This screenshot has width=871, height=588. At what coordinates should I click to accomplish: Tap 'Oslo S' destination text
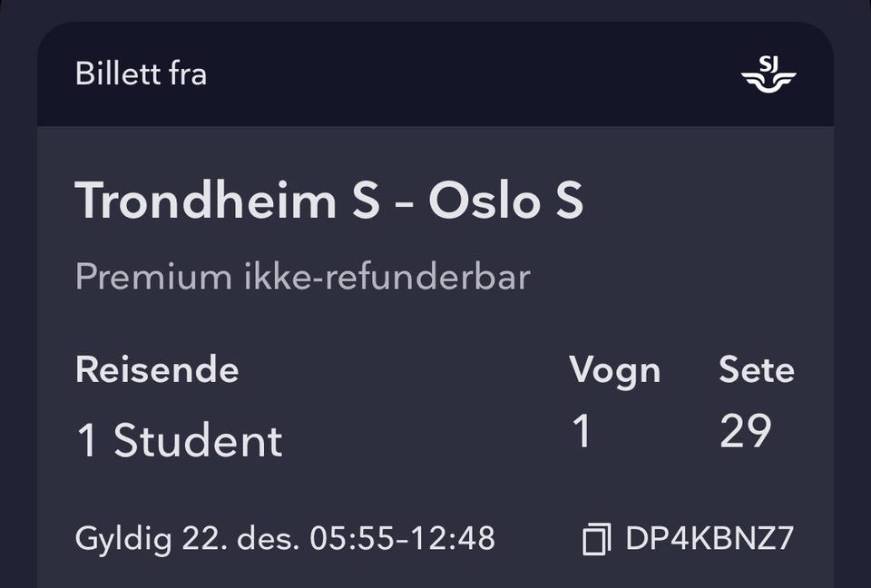[506, 200]
